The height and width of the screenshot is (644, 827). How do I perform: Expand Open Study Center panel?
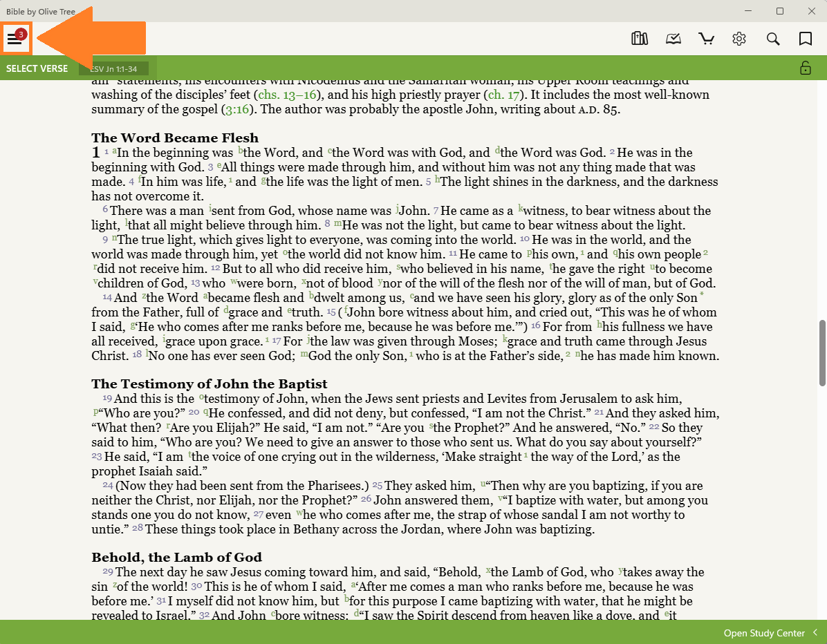(764, 633)
